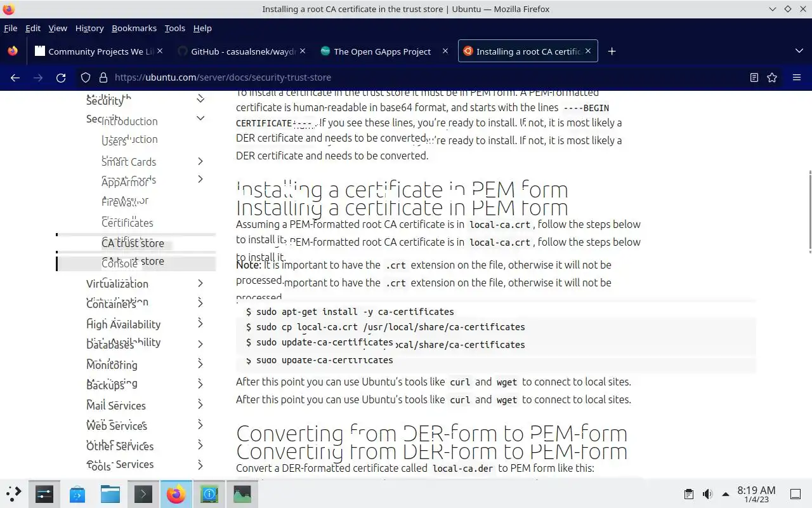Open the Edit menu
The height and width of the screenshot is (508, 812).
coord(33,28)
